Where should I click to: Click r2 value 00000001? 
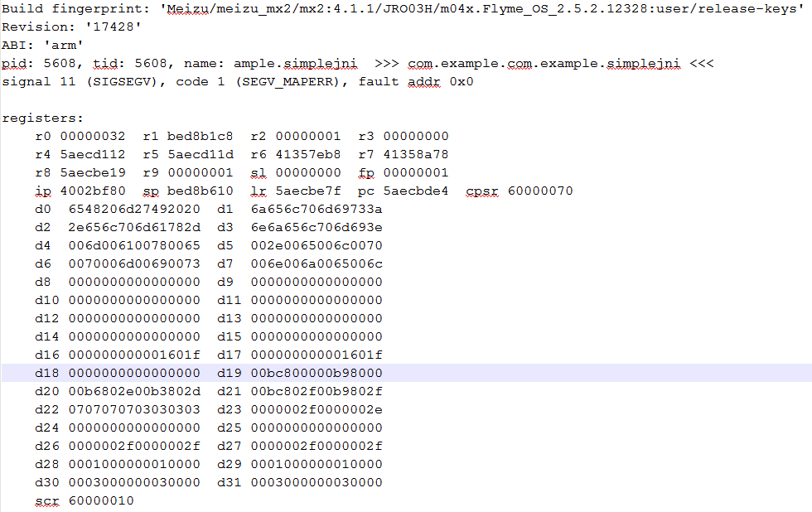[x=308, y=136]
